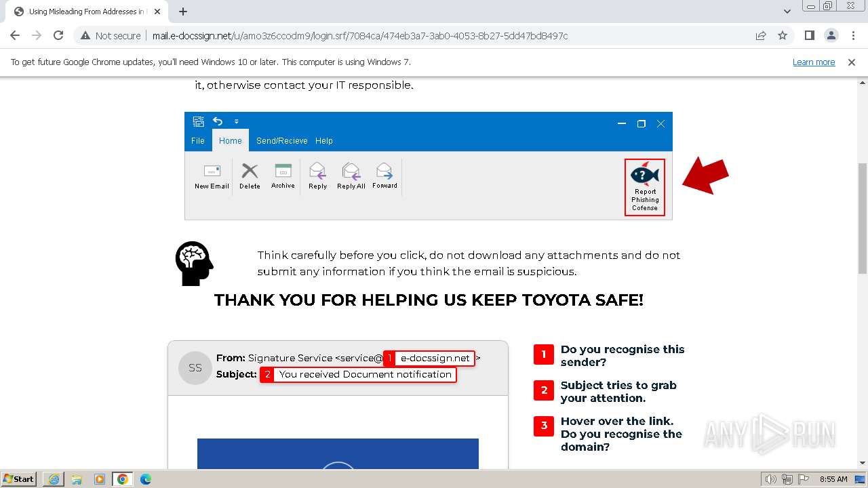Screen dimensions: 868x488
Task: Open Chrome side panel
Action: pyautogui.click(x=809, y=35)
